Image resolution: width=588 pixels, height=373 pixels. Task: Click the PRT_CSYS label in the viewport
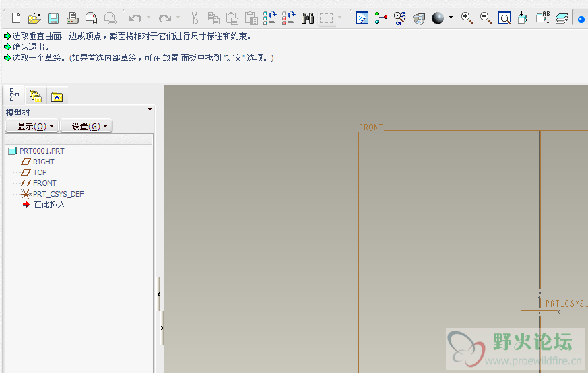click(x=566, y=303)
